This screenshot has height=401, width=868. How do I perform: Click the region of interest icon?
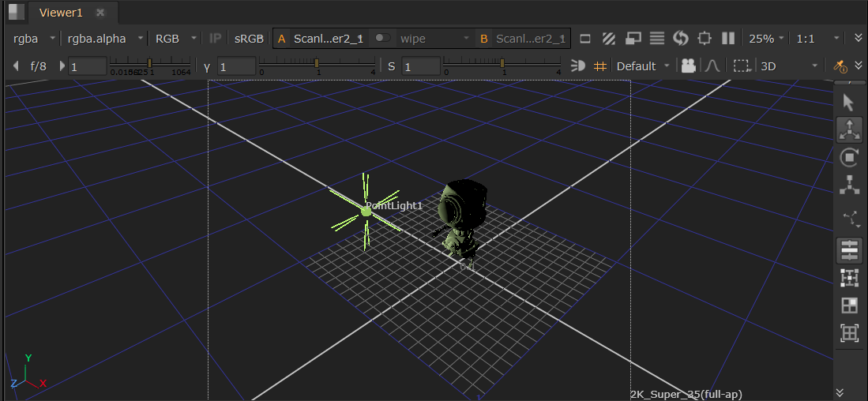[741, 66]
